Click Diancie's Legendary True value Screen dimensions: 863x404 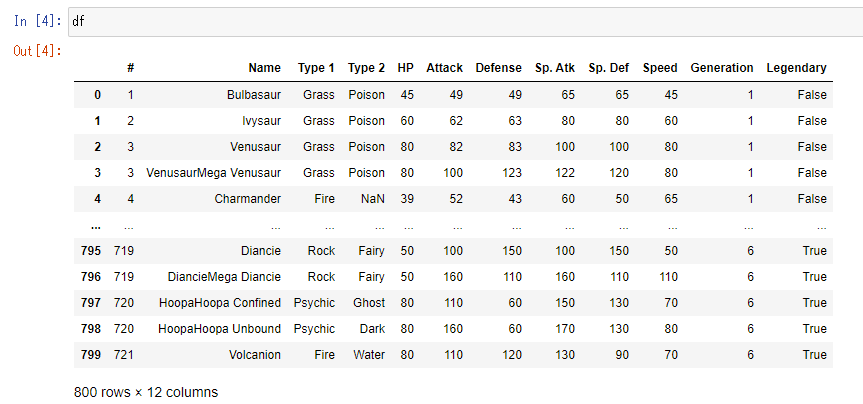813,250
